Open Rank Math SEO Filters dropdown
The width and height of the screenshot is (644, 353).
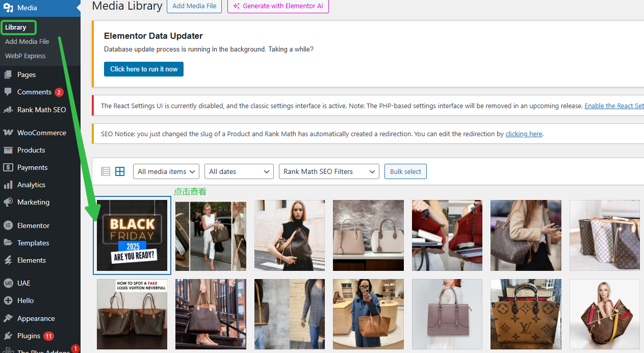(329, 171)
